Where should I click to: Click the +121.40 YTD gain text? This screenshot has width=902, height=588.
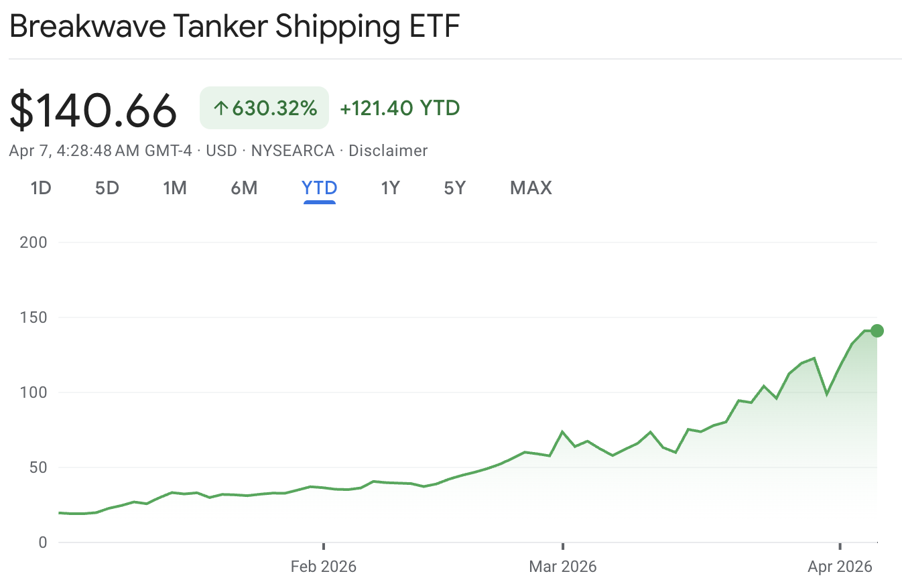399,108
